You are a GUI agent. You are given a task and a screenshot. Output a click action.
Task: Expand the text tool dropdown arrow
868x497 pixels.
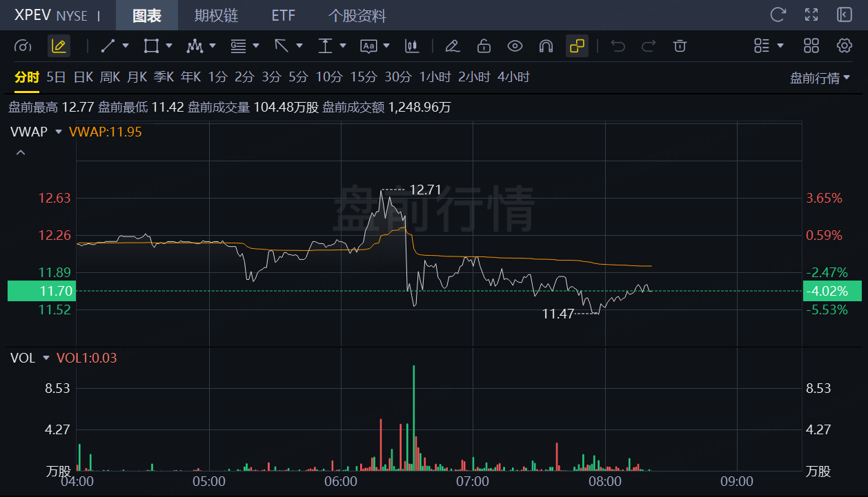pos(386,46)
